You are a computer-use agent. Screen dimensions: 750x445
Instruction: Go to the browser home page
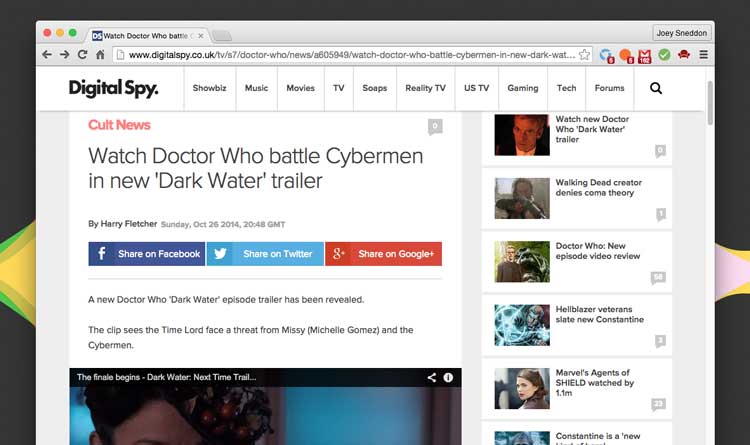[101, 55]
